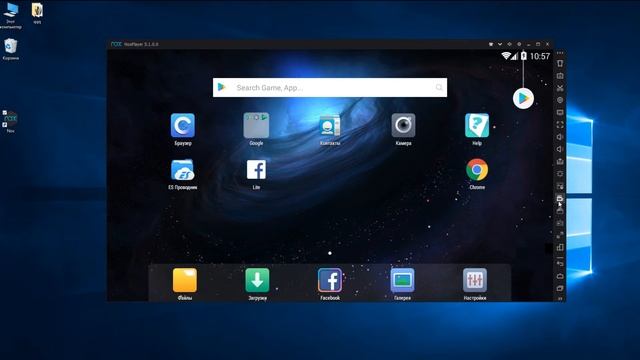Select the This PC desktop icon

coord(11,15)
